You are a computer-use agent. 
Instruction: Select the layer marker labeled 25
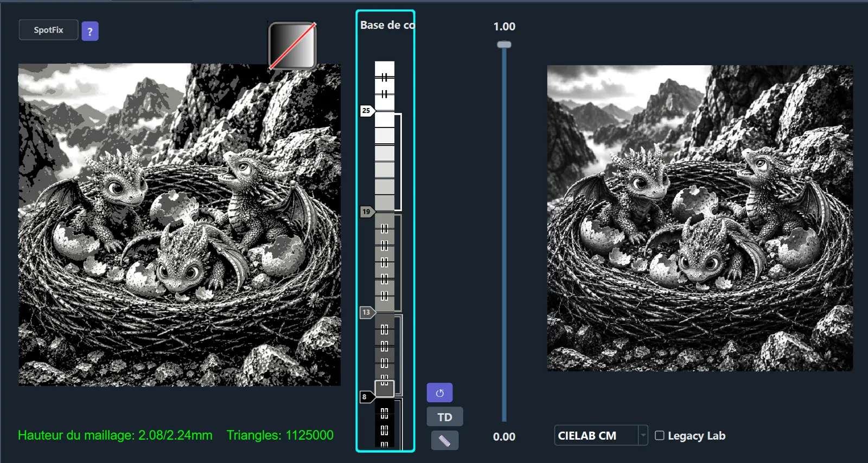click(367, 111)
